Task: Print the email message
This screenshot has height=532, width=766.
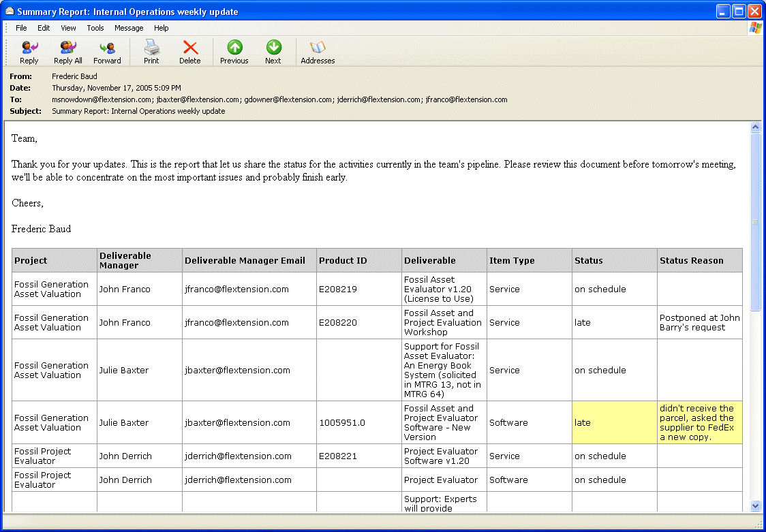Action: point(151,52)
